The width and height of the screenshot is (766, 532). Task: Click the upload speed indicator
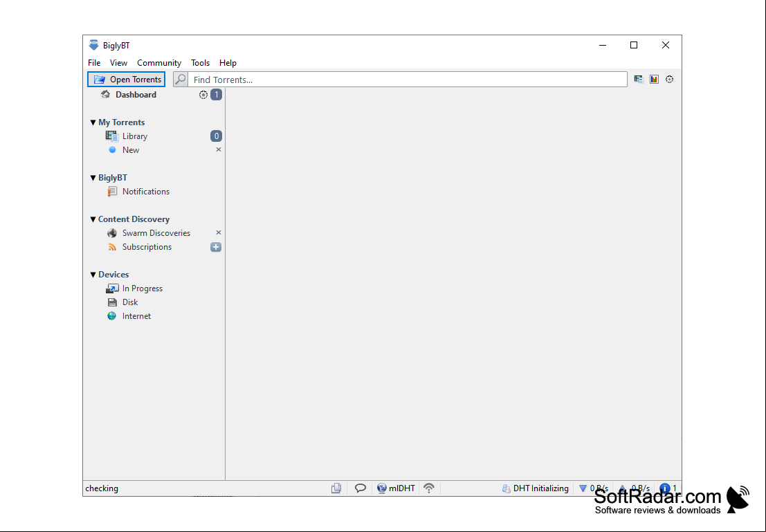point(634,488)
